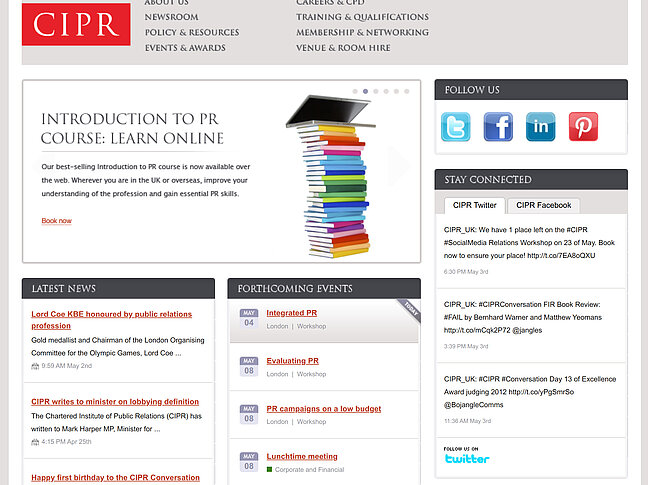
Task: Click the LinkedIn icon
Action: (541, 127)
